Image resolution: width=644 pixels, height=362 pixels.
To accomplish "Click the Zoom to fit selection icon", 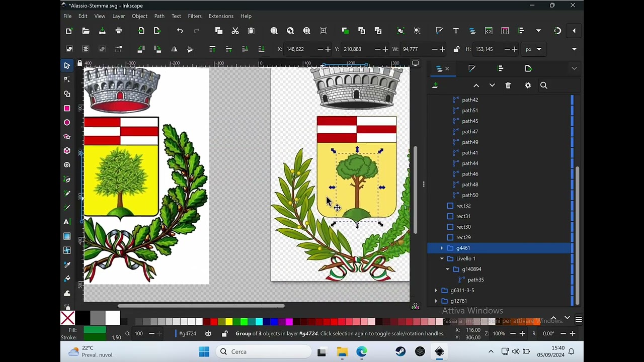I will pyautogui.click(x=274, y=31).
